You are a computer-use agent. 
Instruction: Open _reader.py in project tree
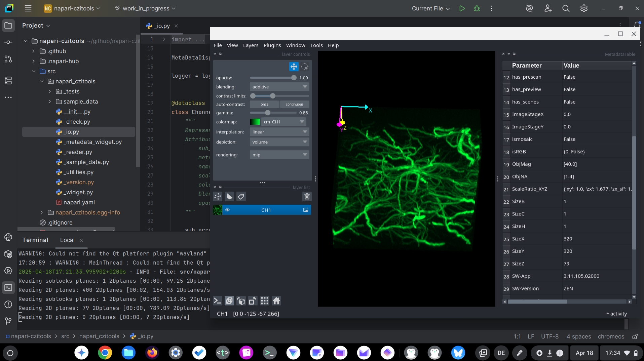click(78, 152)
